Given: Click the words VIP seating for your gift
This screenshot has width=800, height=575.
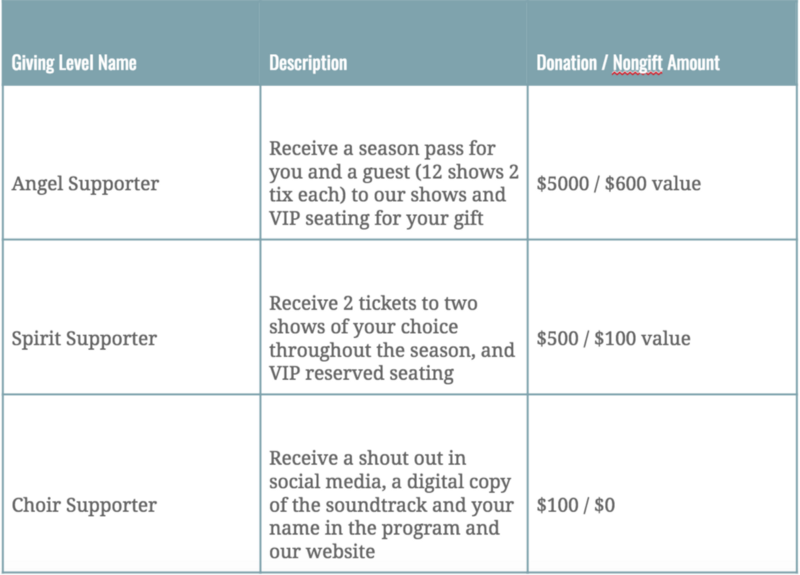Looking at the screenshot, I should tap(376, 218).
